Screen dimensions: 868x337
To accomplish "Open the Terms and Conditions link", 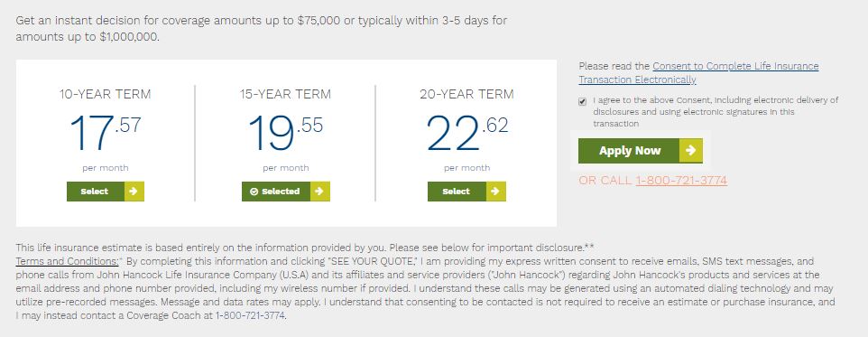I will pyautogui.click(x=67, y=261).
